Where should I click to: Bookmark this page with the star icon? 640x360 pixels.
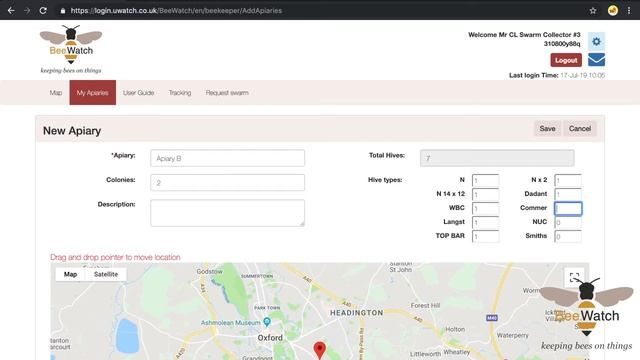click(593, 11)
